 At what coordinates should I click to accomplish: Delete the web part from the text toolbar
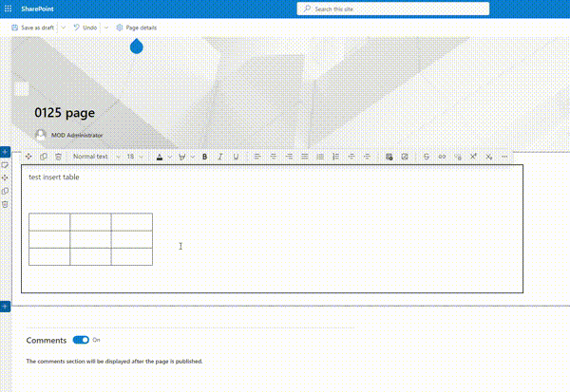[58, 157]
